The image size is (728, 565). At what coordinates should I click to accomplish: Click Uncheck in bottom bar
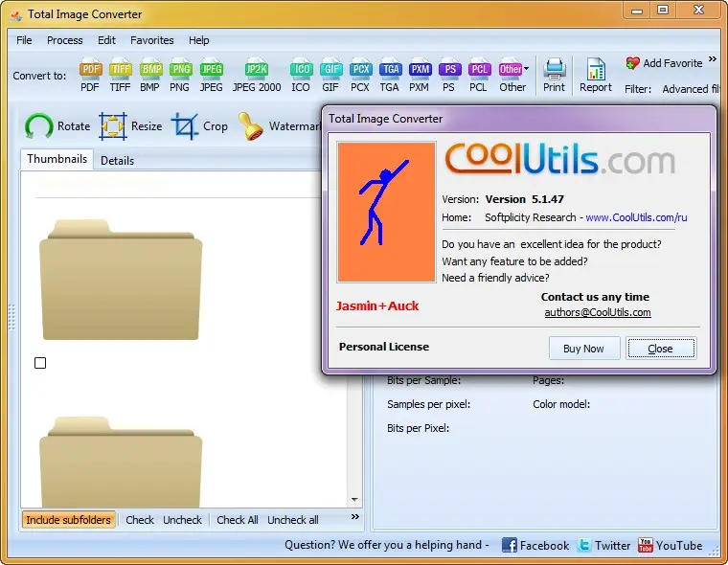click(x=182, y=520)
